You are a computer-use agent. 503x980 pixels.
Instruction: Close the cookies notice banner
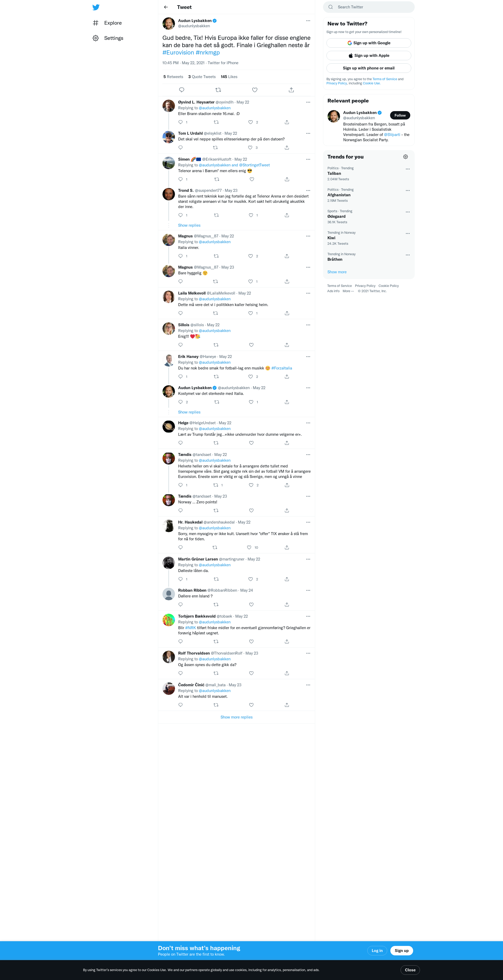click(x=410, y=970)
